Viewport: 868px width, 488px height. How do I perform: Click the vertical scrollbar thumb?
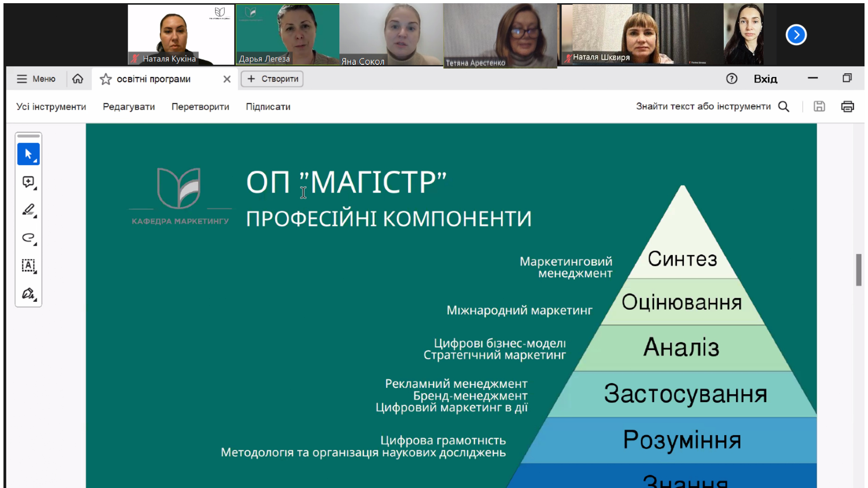point(858,270)
